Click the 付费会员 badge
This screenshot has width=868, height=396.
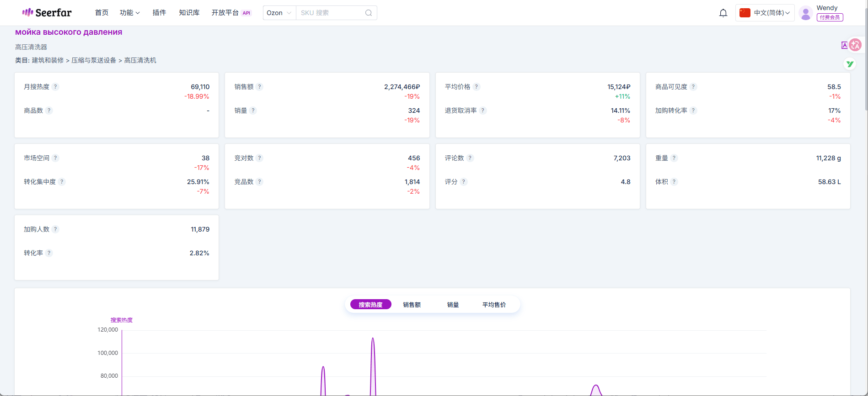coord(830,17)
